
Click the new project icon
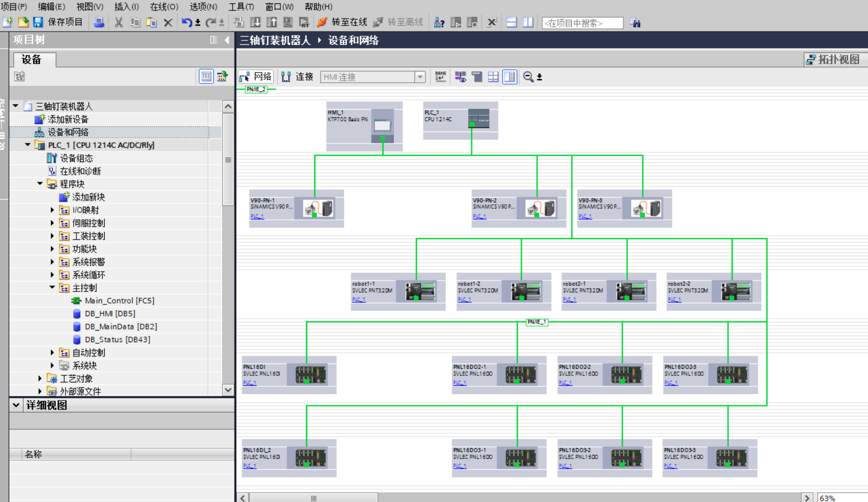click(x=8, y=22)
